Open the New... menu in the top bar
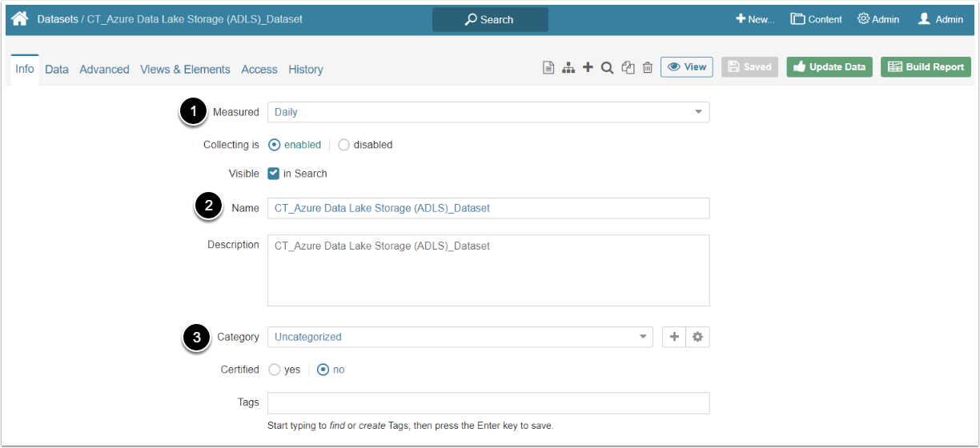The width and height of the screenshot is (980, 448). tap(755, 19)
